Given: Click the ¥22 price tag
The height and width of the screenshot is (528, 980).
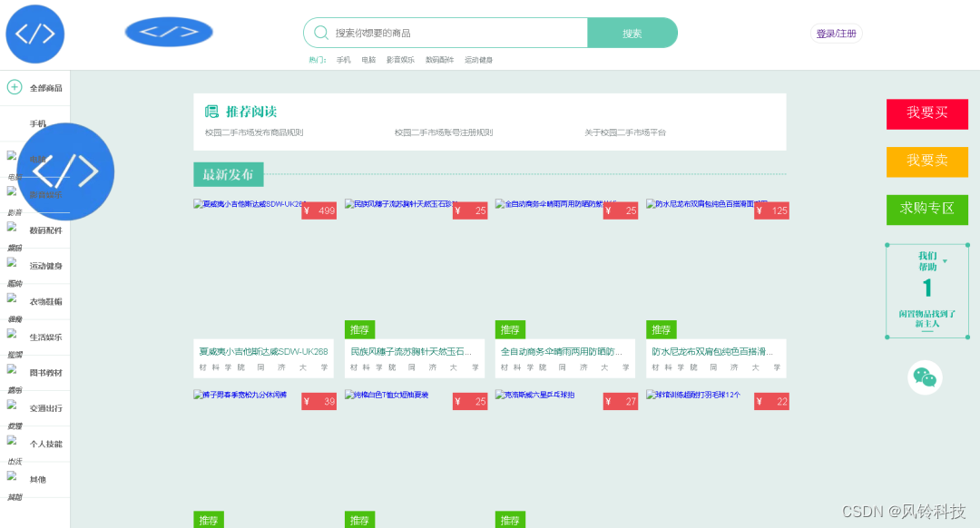Looking at the screenshot, I should 772,401.
